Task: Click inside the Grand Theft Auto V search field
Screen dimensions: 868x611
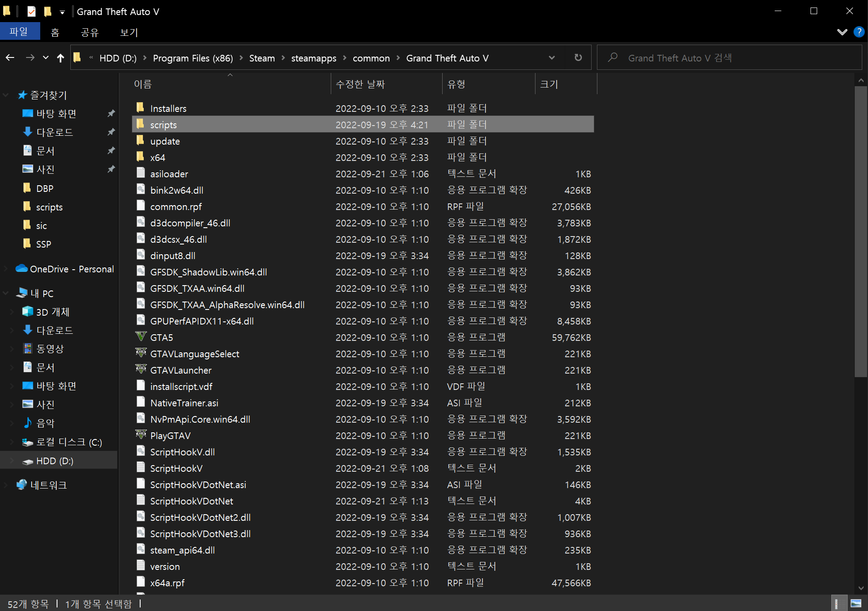Action: coord(730,57)
